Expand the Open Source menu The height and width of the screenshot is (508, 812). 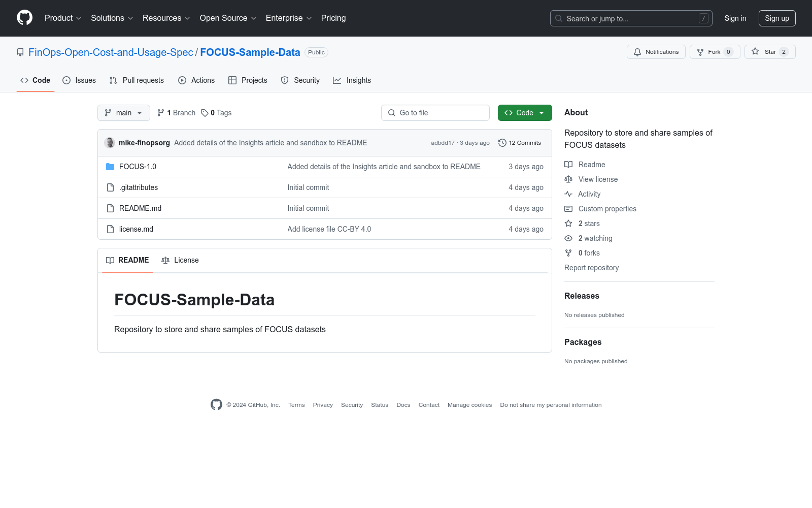point(228,18)
